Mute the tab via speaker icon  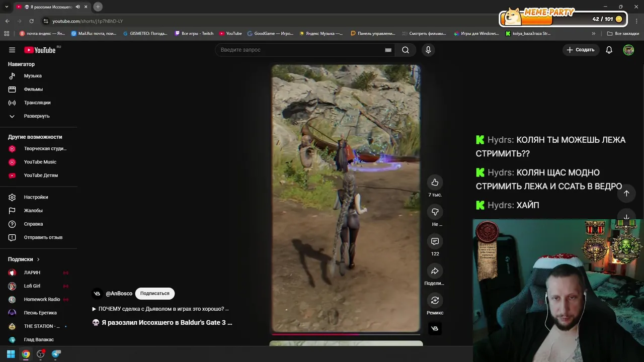[77, 7]
